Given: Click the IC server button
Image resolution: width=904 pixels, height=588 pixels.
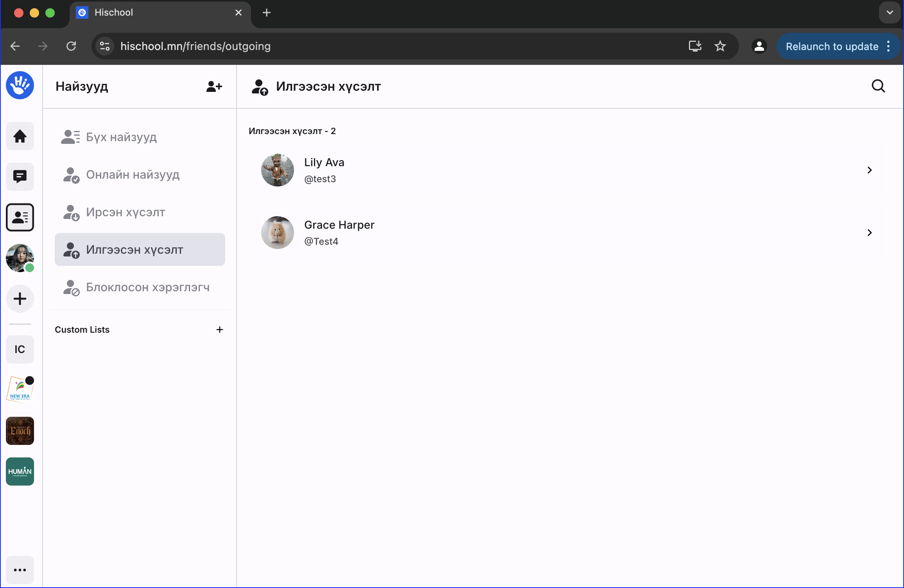Looking at the screenshot, I should pyautogui.click(x=20, y=350).
